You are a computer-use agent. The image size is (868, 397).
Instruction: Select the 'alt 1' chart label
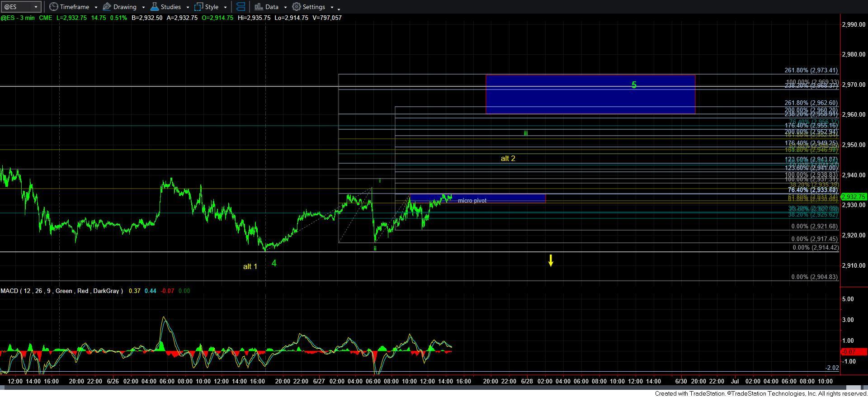click(x=250, y=266)
